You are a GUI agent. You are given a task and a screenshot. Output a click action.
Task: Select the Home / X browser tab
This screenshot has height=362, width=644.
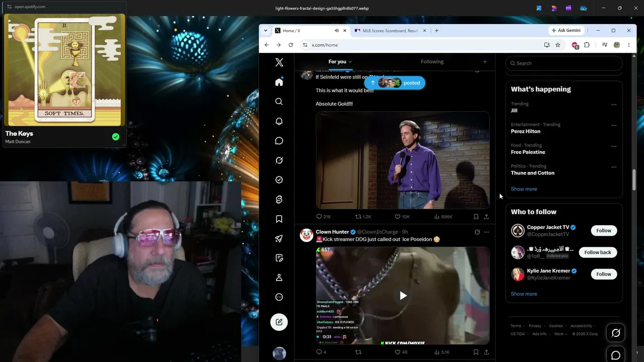(x=311, y=31)
